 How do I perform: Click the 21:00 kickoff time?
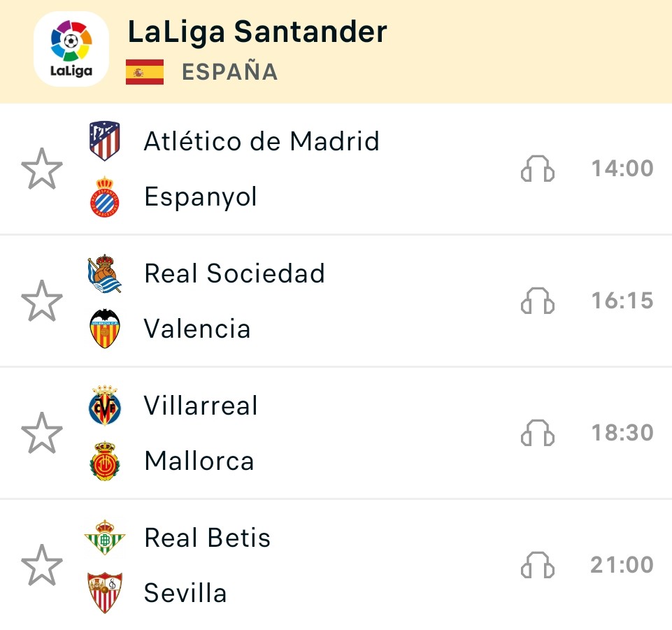[x=622, y=565]
